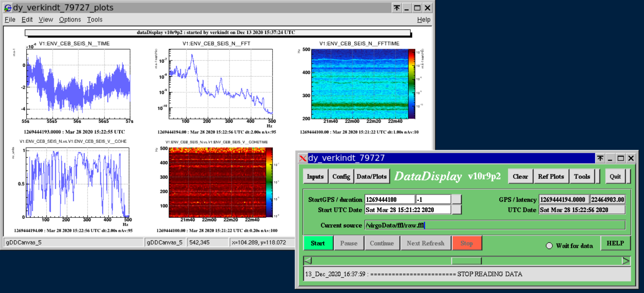The image size is (644, 293).
Task: Click the left arrow of the time scrollbar
Action: click(x=308, y=261)
